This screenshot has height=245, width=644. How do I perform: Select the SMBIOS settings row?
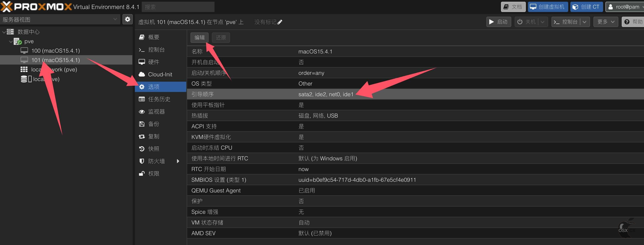point(415,180)
